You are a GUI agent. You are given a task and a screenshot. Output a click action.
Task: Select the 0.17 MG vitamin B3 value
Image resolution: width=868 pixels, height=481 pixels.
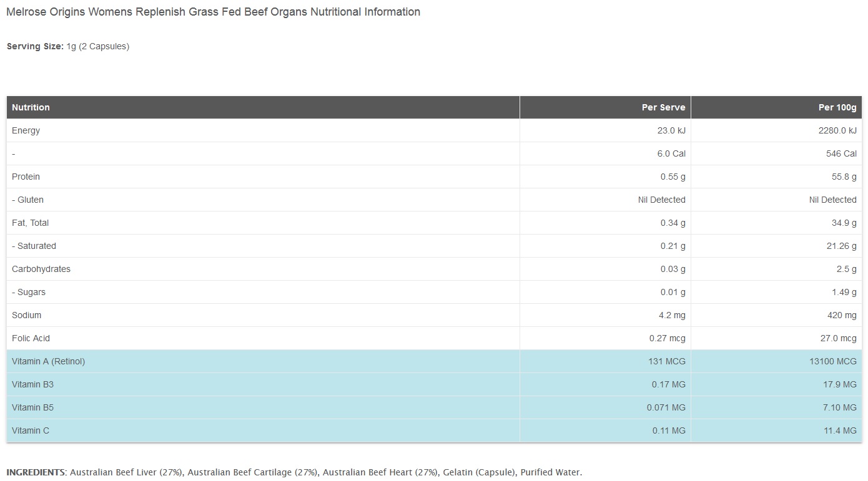click(x=669, y=384)
